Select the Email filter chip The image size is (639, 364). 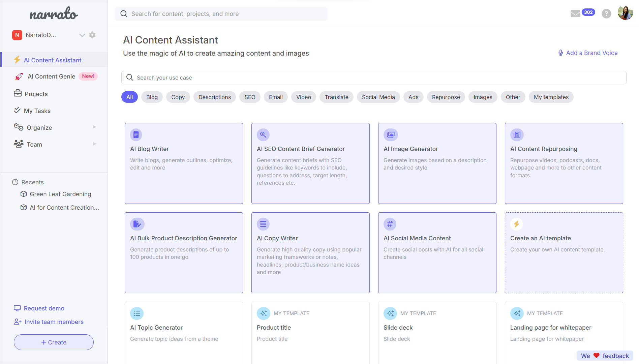click(x=276, y=97)
